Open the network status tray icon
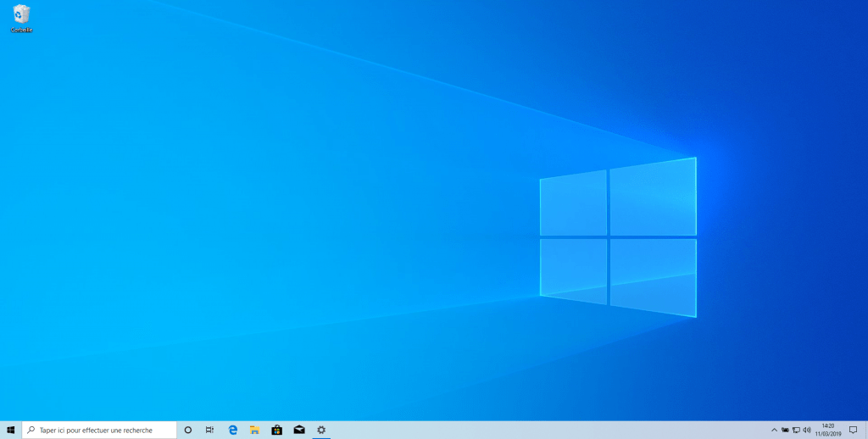This screenshot has width=868, height=439. (x=796, y=431)
